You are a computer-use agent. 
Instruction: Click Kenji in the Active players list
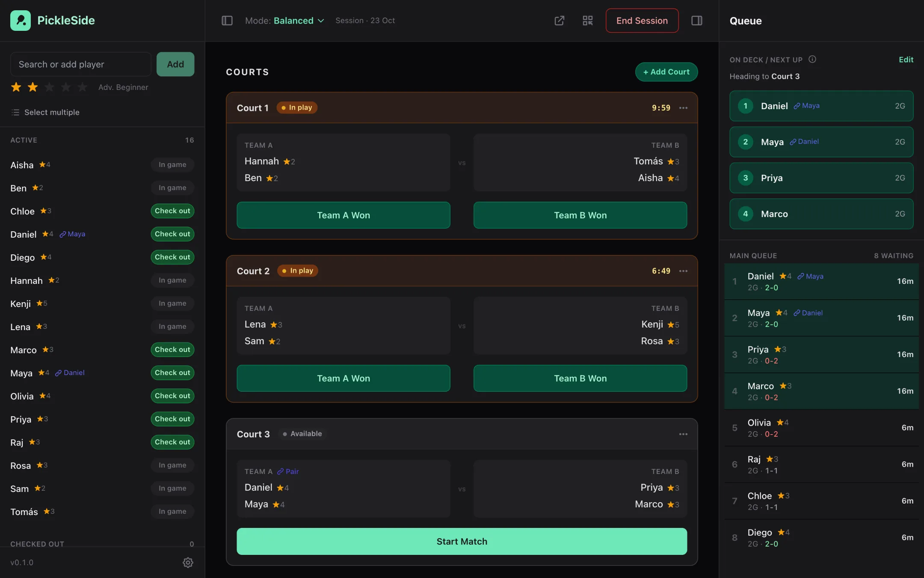pos(21,304)
